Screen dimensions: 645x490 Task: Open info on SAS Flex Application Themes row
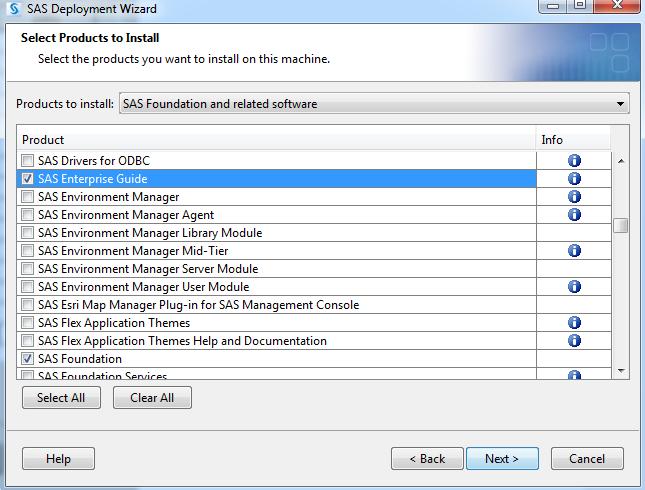tap(574, 323)
